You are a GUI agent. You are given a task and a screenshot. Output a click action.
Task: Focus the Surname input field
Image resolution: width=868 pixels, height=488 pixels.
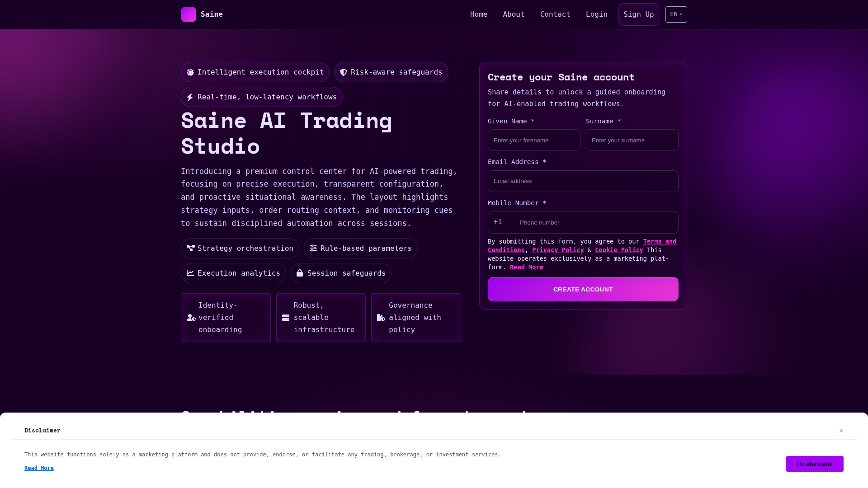632,140
